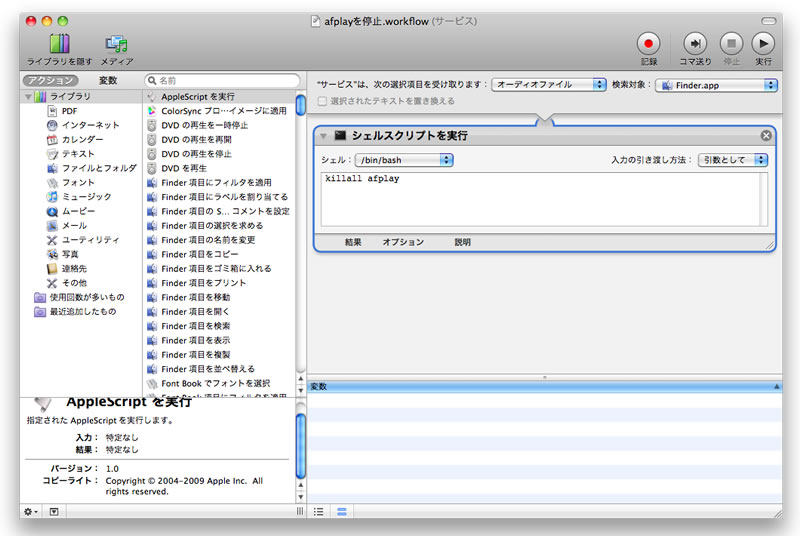Open the オーディオファイル input type dropdown
Image resolution: width=800 pixels, height=536 pixels.
coord(549,85)
